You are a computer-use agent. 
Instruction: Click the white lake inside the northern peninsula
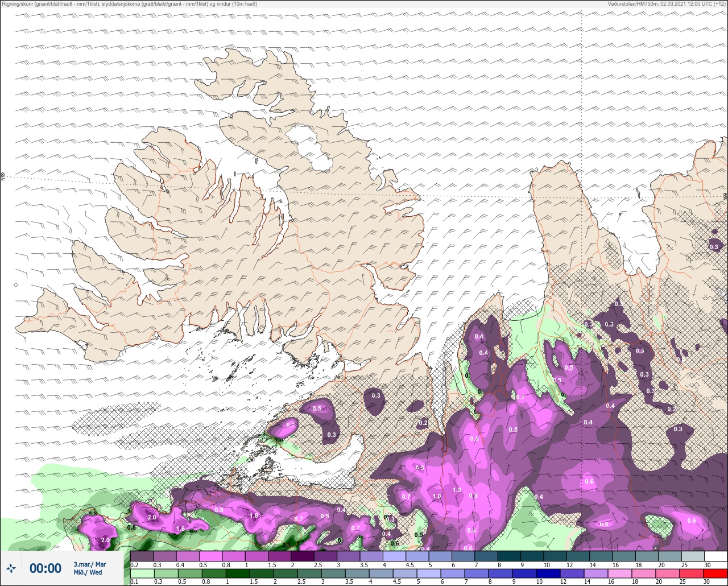pos(309,148)
